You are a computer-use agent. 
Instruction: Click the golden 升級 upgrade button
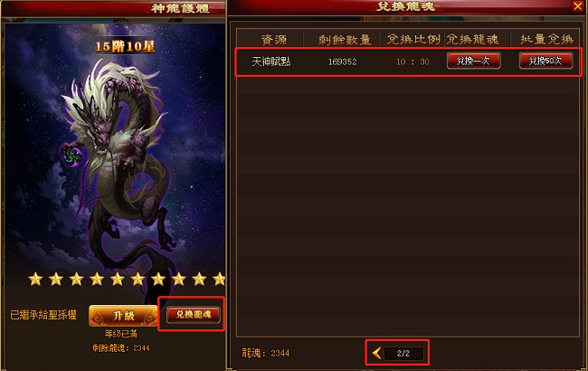123,316
